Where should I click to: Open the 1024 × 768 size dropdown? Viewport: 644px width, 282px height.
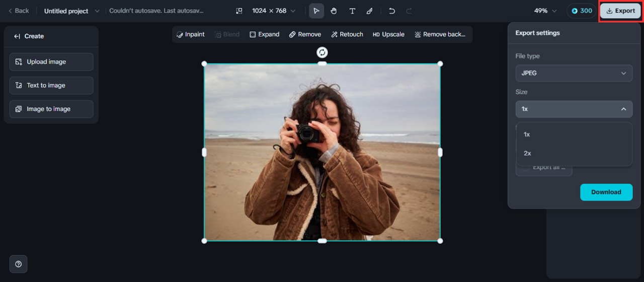pyautogui.click(x=274, y=11)
